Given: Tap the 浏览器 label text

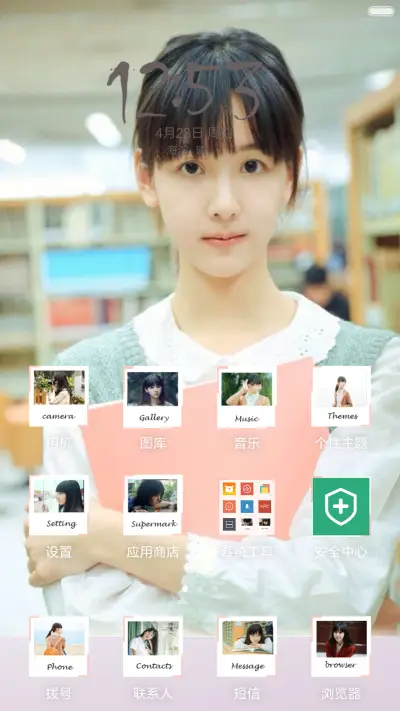Looking at the screenshot, I should [x=341, y=693].
